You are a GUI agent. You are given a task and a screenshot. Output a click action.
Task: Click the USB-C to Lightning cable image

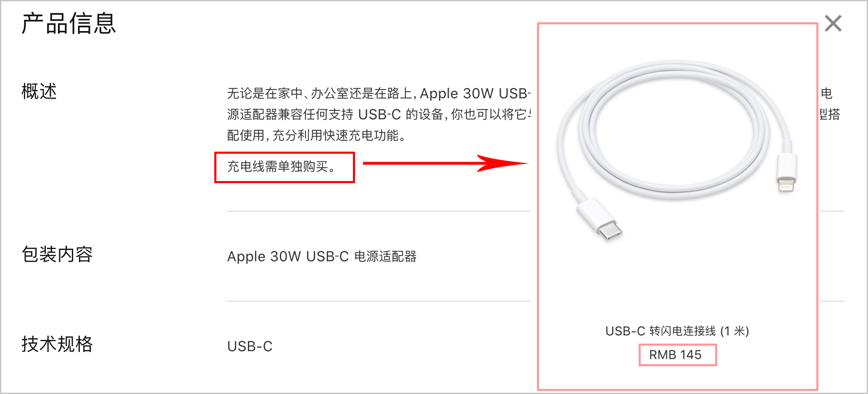click(677, 150)
